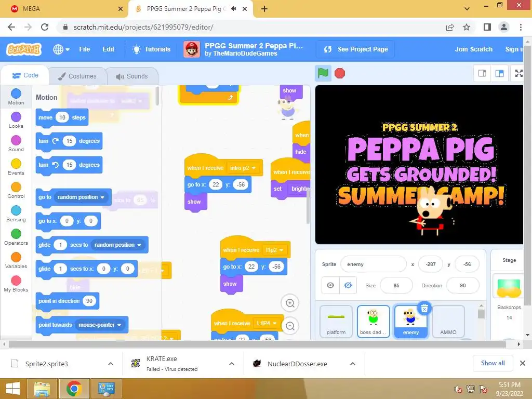Open glide secs to random position dropdown

118,245
